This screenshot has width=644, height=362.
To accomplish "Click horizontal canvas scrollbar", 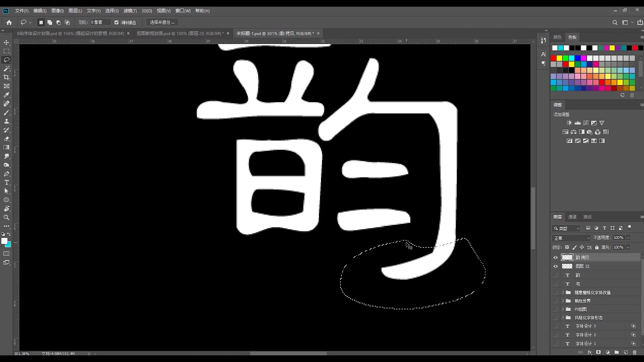I will tap(288, 353).
